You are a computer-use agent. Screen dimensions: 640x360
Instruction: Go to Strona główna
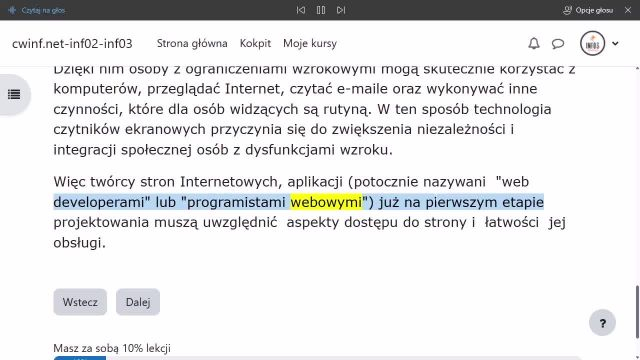click(x=192, y=43)
